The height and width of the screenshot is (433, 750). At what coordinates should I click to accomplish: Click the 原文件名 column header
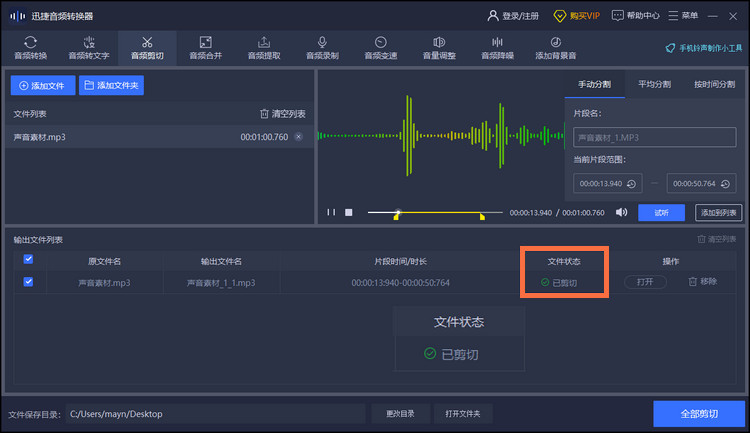point(104,261)
